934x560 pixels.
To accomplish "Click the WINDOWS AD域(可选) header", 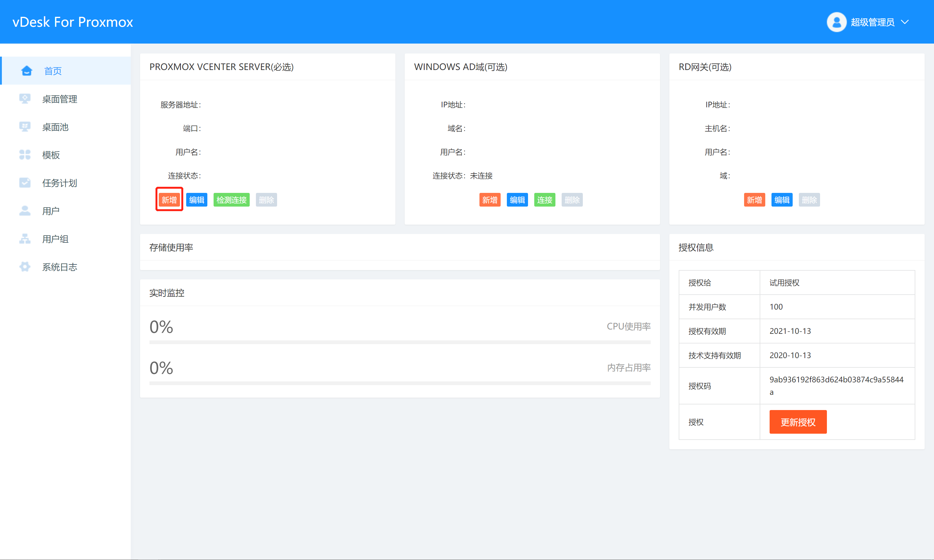I will click(460, 67).
